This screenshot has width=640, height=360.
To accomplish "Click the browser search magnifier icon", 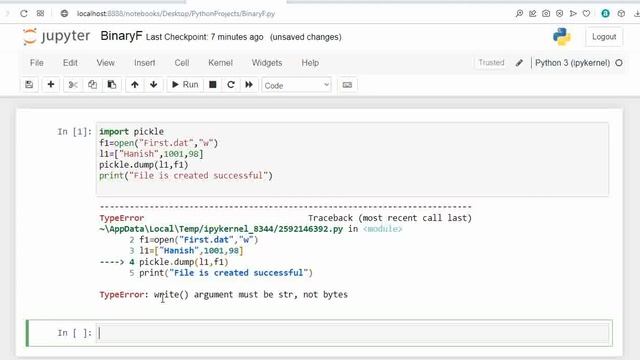I will coord(519,13).
